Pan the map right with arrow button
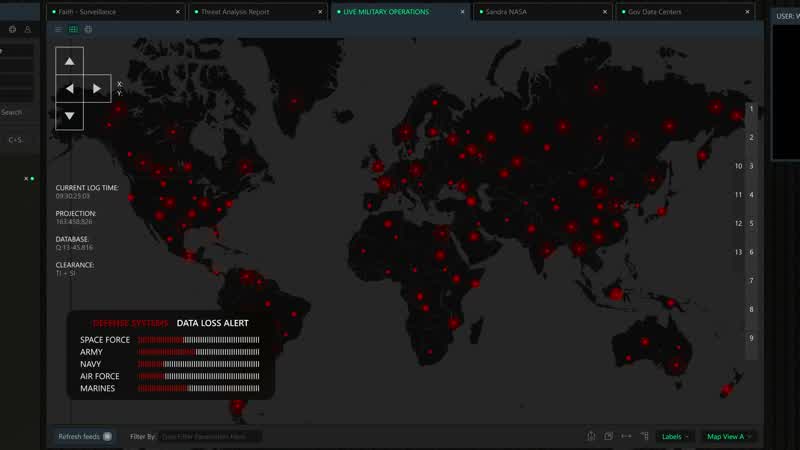 pos(97,88)
